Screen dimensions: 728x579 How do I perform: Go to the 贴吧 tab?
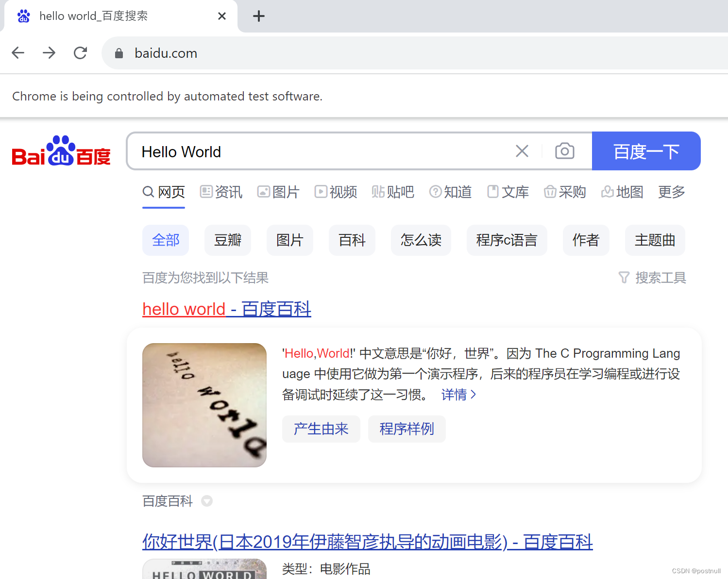pos(393,192)
